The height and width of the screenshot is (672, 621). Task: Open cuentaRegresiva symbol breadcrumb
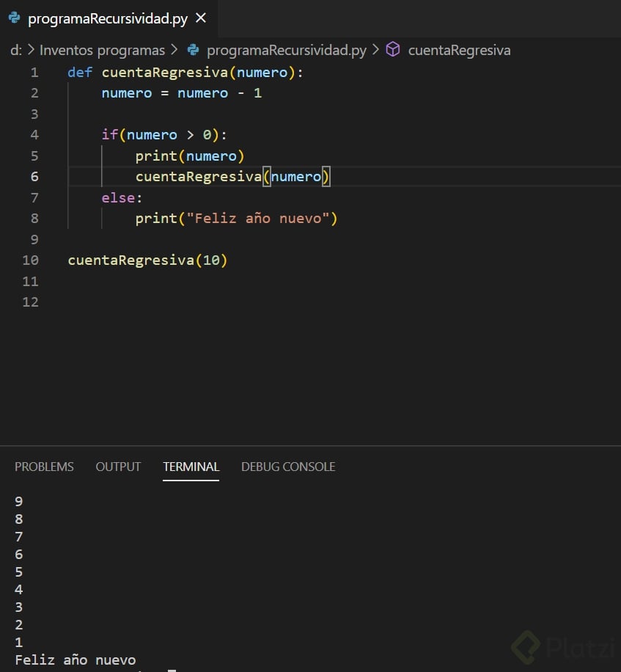459,50
